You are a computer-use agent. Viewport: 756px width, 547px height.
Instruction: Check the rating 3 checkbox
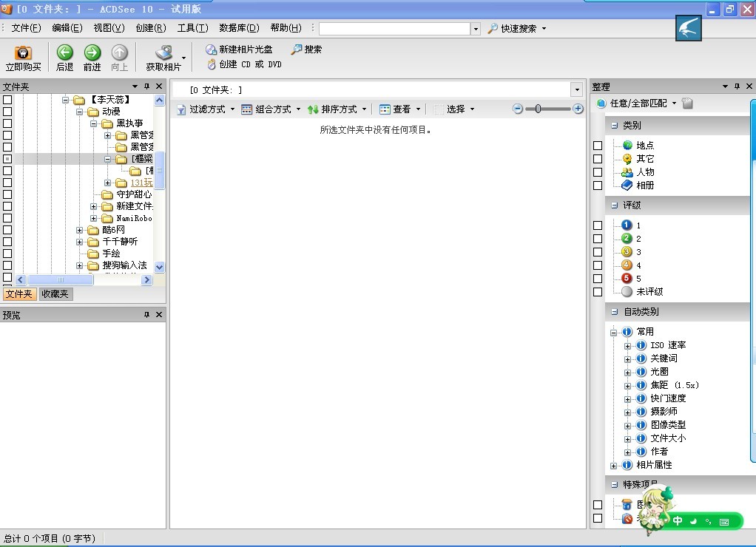(598, 252)
